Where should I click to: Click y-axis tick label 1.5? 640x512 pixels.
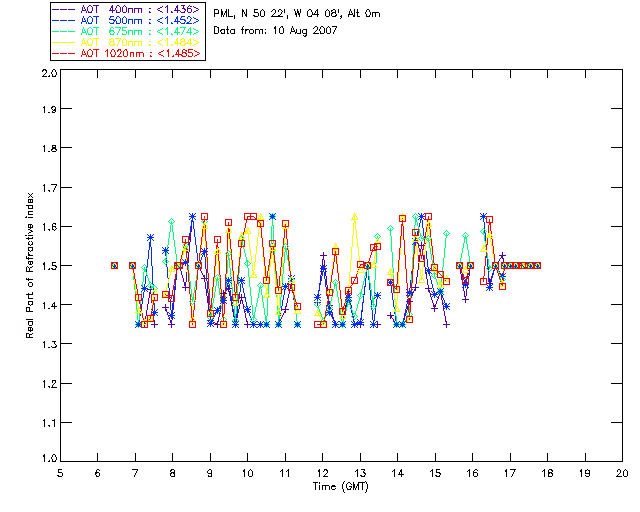(49, 266)
